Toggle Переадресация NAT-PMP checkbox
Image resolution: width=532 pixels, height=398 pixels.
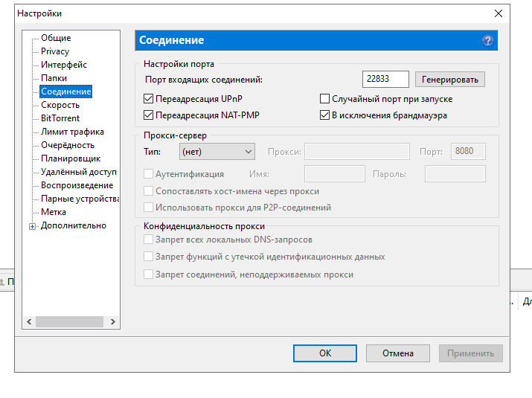pyautogui.click(x=148, y=115)
